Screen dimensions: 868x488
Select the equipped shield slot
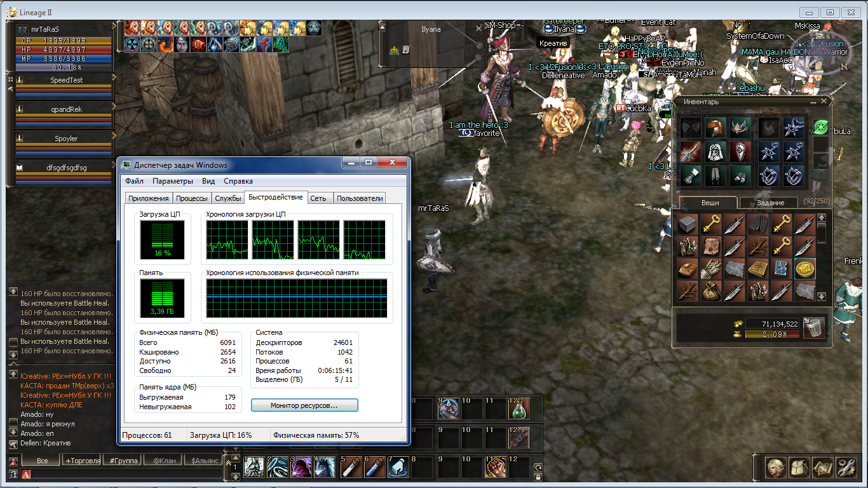(x=740, y=152)
